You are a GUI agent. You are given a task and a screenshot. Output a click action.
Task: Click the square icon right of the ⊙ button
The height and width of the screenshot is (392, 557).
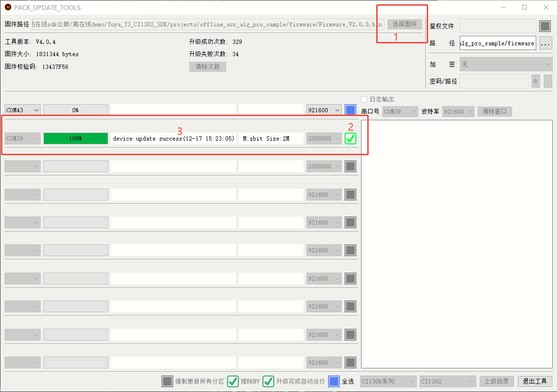548,81
